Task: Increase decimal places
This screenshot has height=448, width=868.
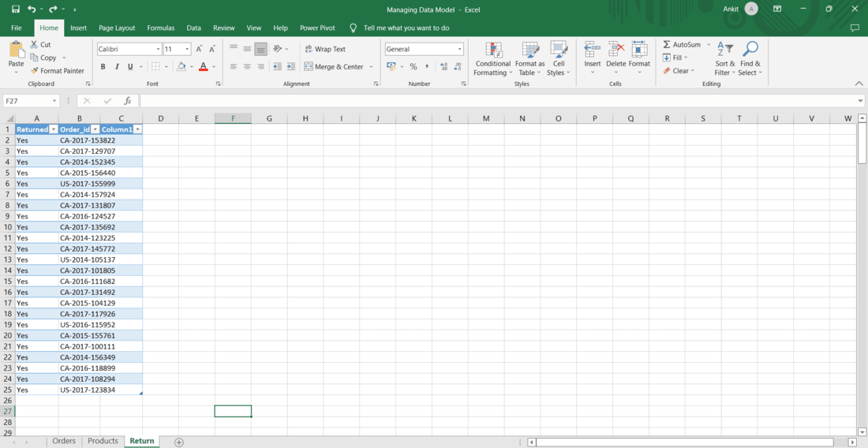Action: [x=443, y=66]
